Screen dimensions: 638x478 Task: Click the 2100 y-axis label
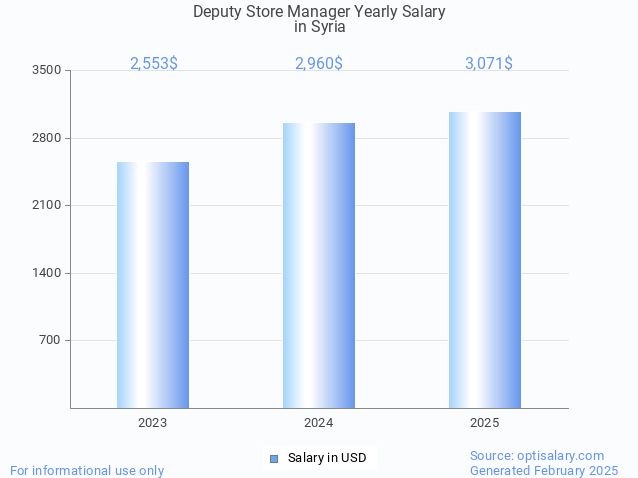[x=47, y=205]
